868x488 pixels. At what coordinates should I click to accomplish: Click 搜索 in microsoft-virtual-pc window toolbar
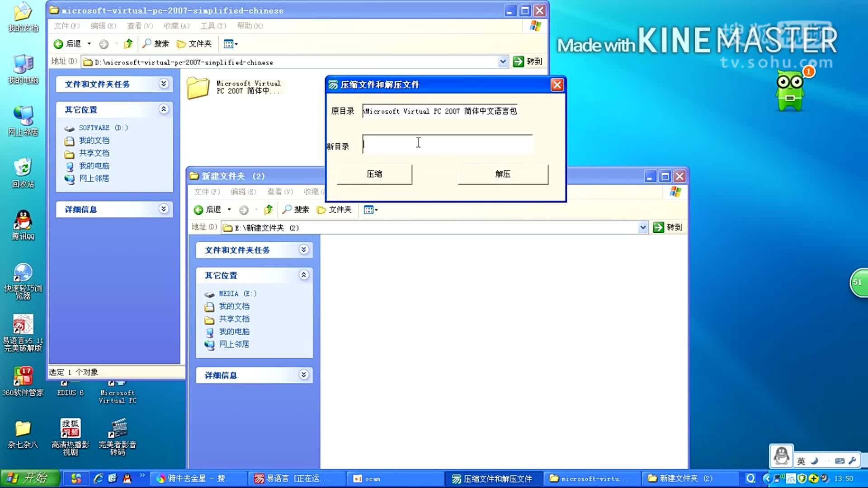pyautogui.click(x=156, y=44)
